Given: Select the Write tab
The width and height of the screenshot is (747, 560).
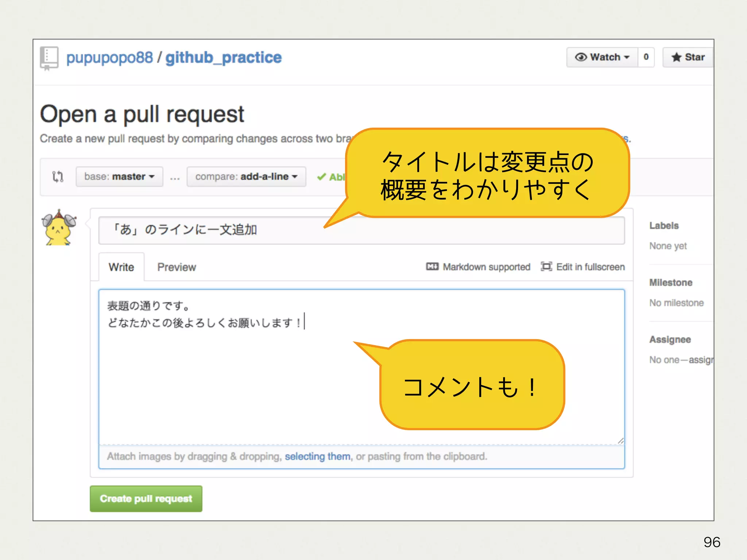Looking at the screenshot, I should click(121, 267).
